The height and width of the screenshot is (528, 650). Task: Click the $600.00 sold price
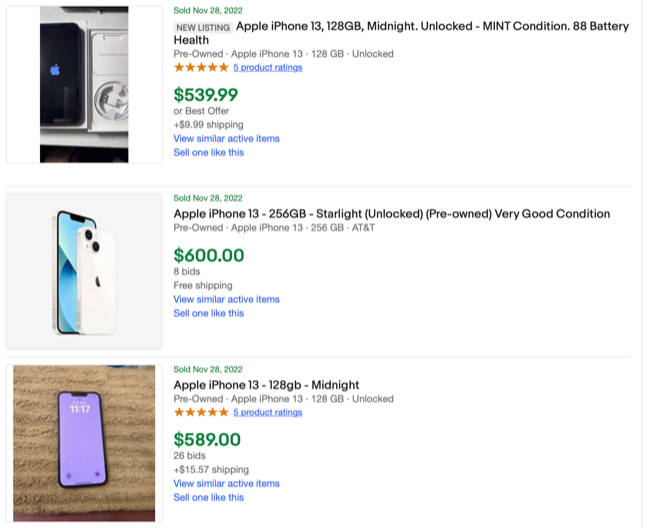[x=209, y=255]
